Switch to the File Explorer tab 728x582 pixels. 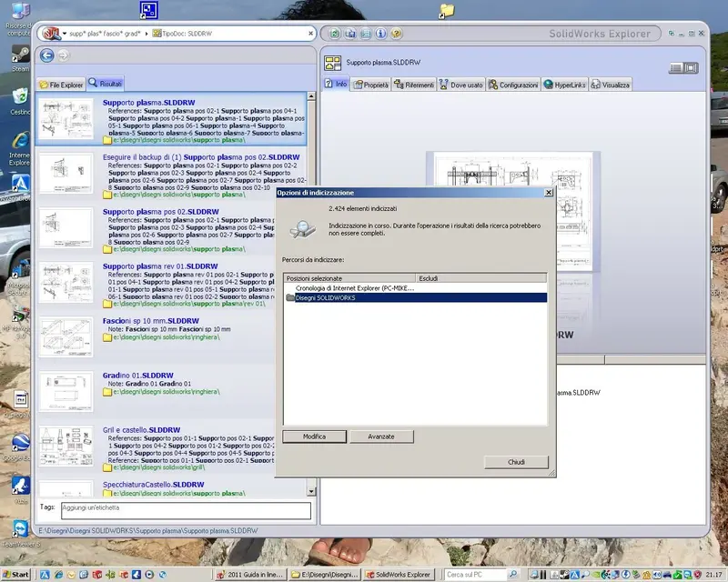[x=61, y=85]
